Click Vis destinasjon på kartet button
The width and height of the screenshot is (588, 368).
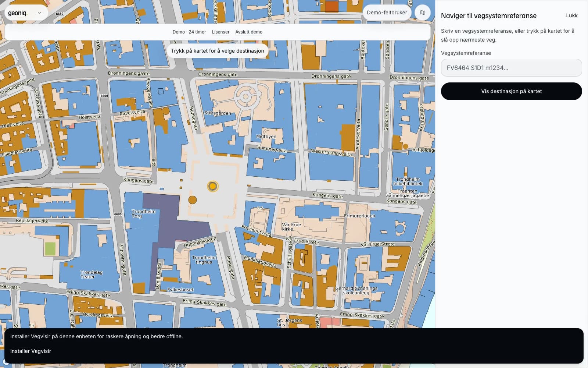pyautogui.click(x=511, y=91)
